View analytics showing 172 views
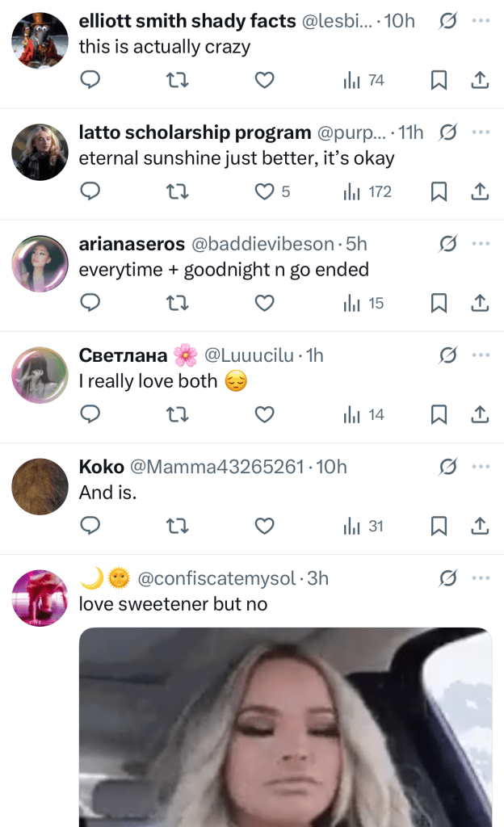The height and width of the screenshot is (827, 504). (367, 191)
